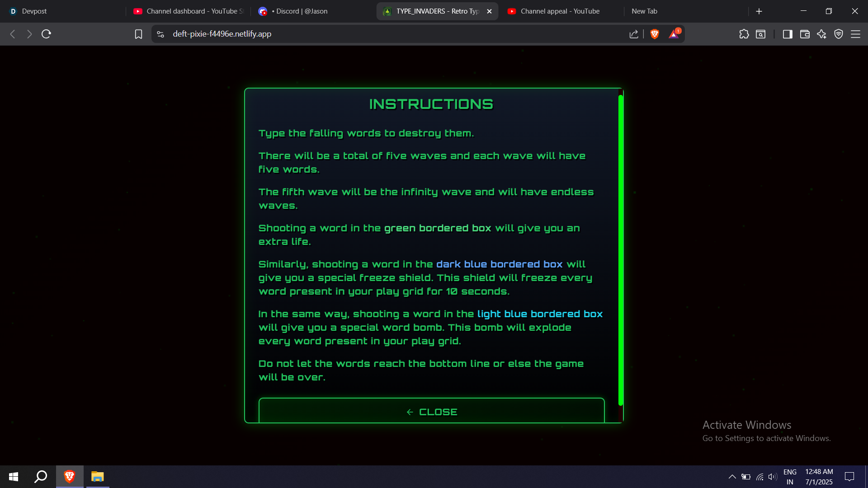868x488 pixels.
Task: Click the Brave VPN shield icon
Action: pyautogui.click(x=839, y=34)
